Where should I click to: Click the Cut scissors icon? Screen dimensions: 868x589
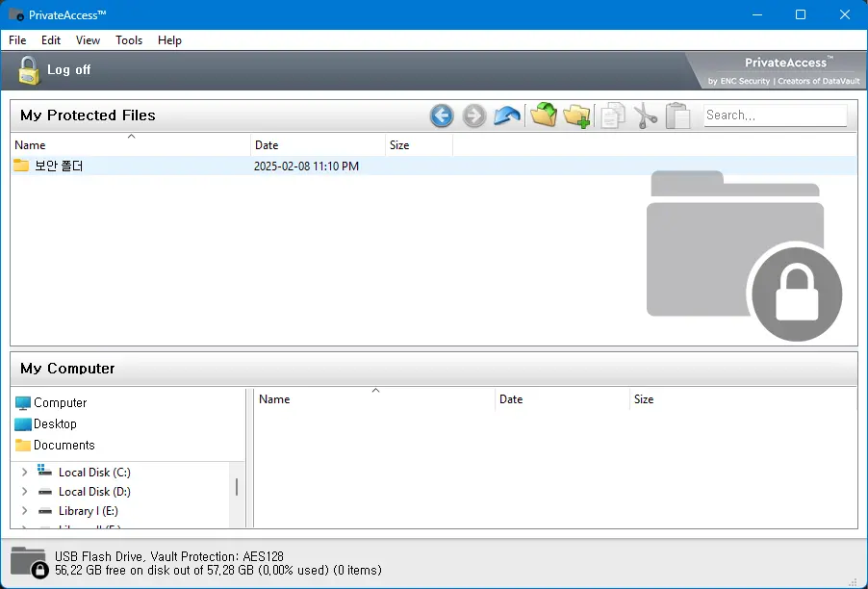pos(646,115)
